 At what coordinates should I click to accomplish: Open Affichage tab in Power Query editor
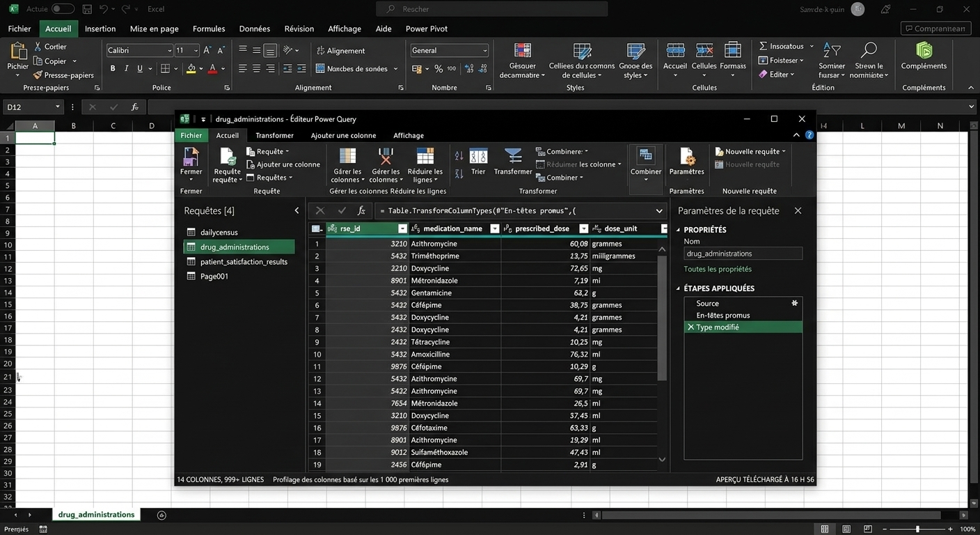pyautogui.click(x=409, y=135)
